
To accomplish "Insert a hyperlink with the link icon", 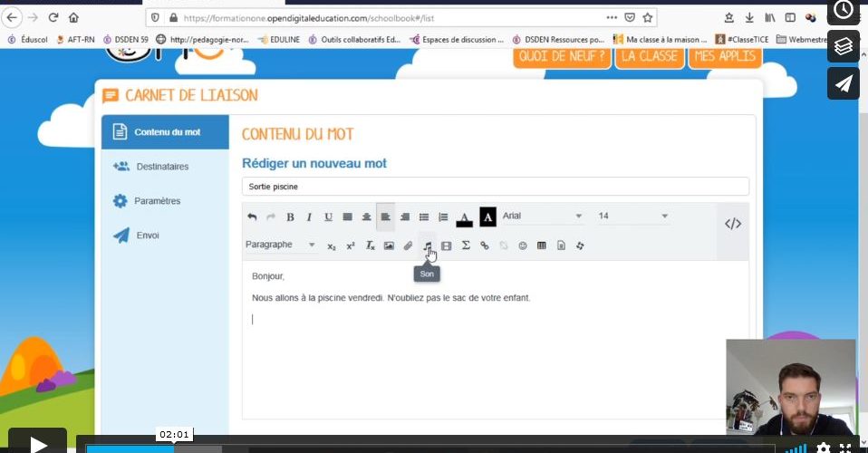I will (485, 246).
